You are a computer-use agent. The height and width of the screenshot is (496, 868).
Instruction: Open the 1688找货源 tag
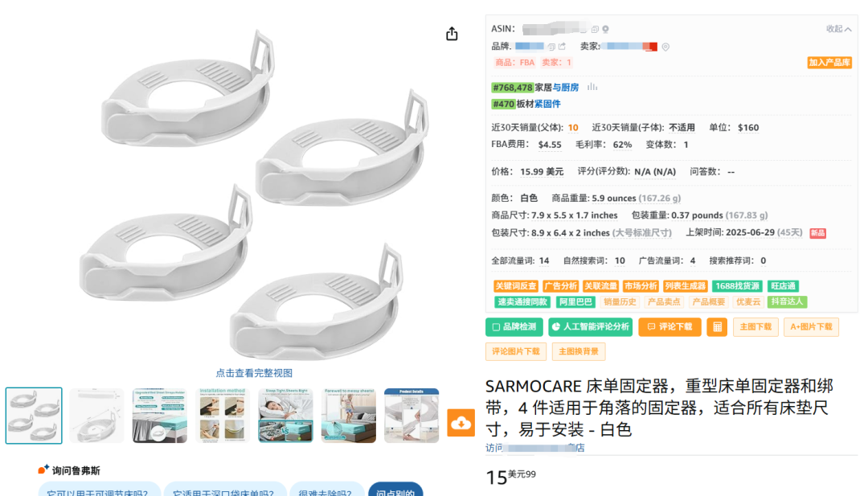click(x=737, y=286)
